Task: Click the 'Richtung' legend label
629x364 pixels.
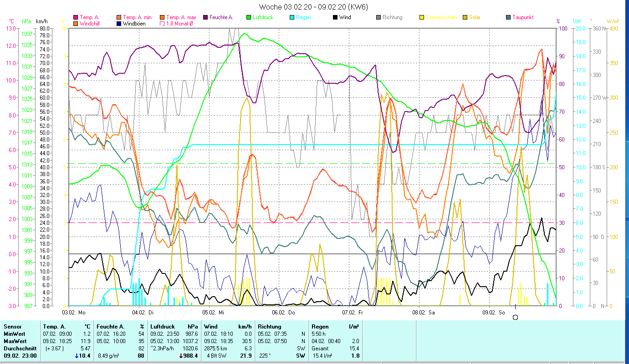Action: tap(393, 17)
